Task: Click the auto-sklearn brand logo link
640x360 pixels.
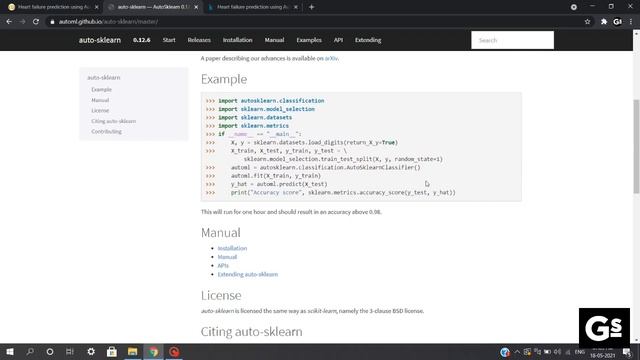Action: [x=100, y=40]
